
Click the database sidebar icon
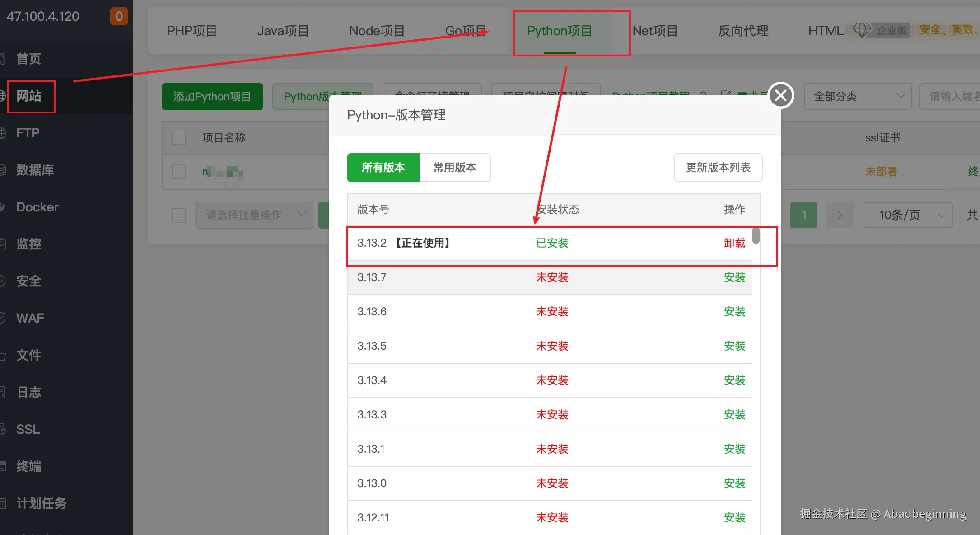pos(2,170)
